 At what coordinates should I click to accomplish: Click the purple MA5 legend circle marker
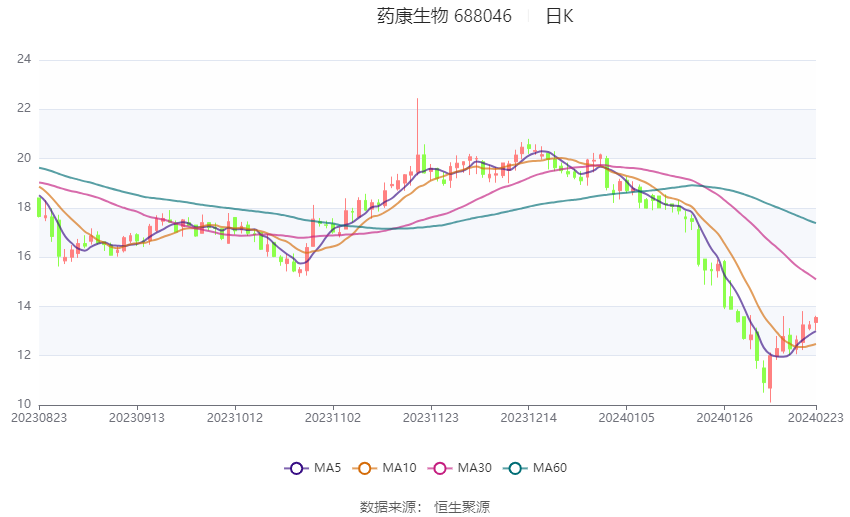[296, 468]
